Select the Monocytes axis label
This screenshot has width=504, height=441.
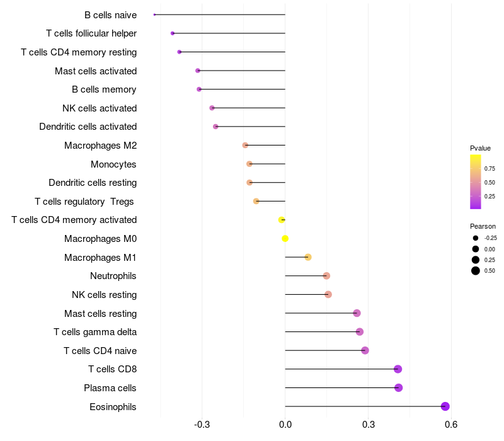tap(113, 164)
